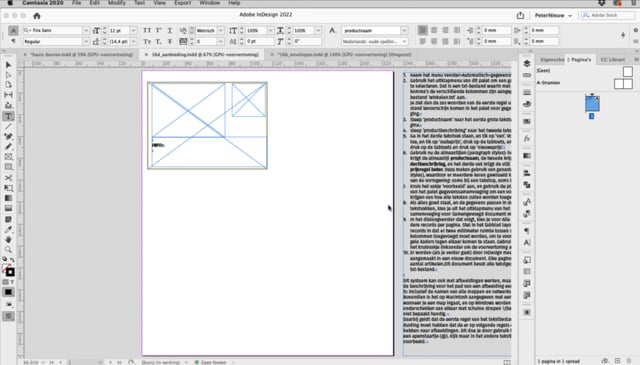The width and height of the screenshot is (640, 365).
Task: Select the Type tool
Action: [8, 116]
